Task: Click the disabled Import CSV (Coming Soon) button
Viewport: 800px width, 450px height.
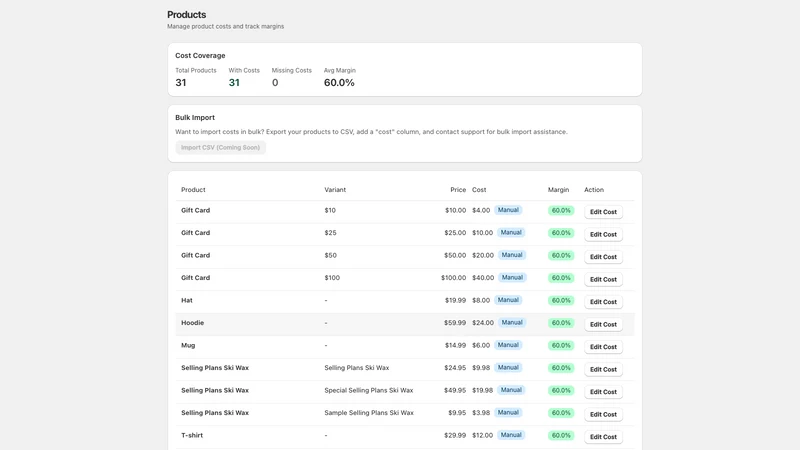Action: click(220, 147)
